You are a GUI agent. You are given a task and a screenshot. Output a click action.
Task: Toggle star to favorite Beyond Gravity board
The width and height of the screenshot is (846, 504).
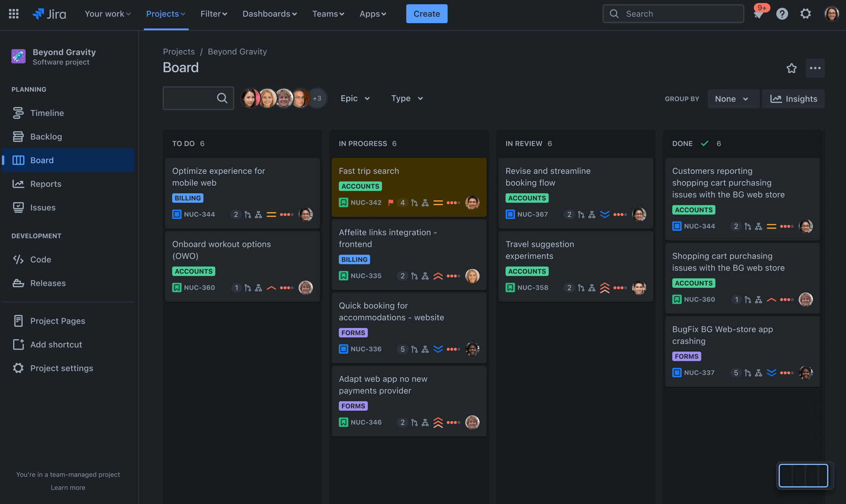pyautogui.click(x=792, y=68)
